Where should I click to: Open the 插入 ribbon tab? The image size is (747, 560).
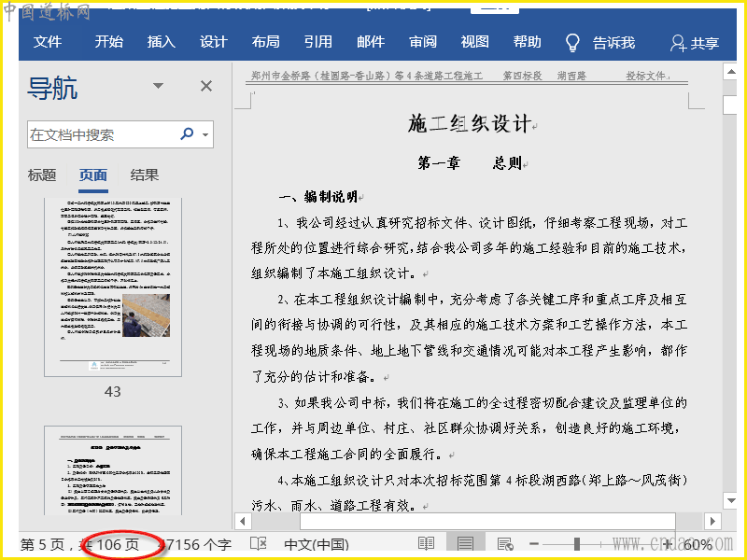161,42
